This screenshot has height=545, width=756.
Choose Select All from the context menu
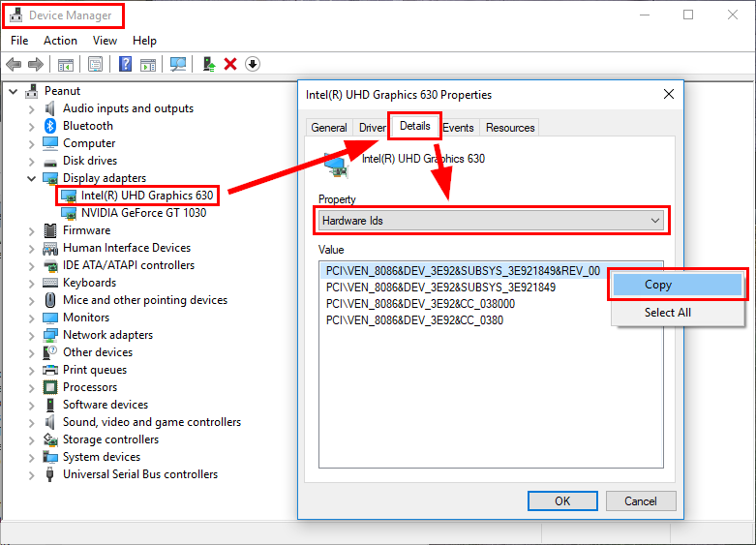pyautogui.click(x=678, y=313)
